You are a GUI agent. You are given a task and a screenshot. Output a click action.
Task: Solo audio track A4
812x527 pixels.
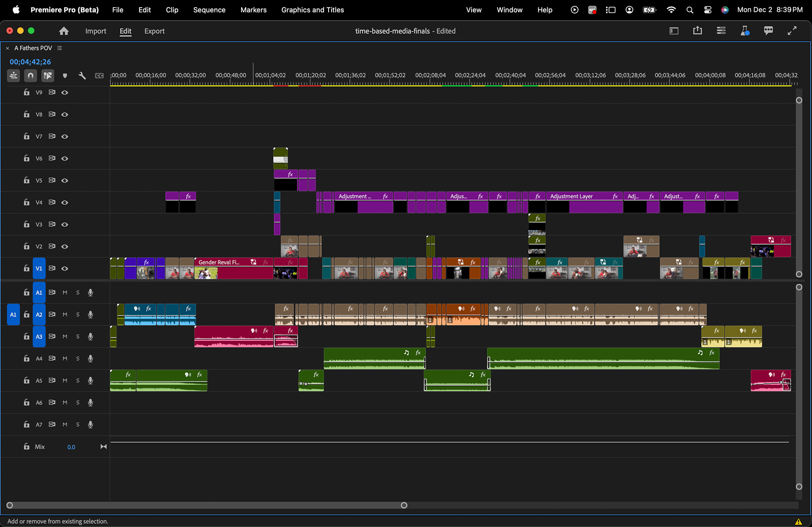coord(78,358)
